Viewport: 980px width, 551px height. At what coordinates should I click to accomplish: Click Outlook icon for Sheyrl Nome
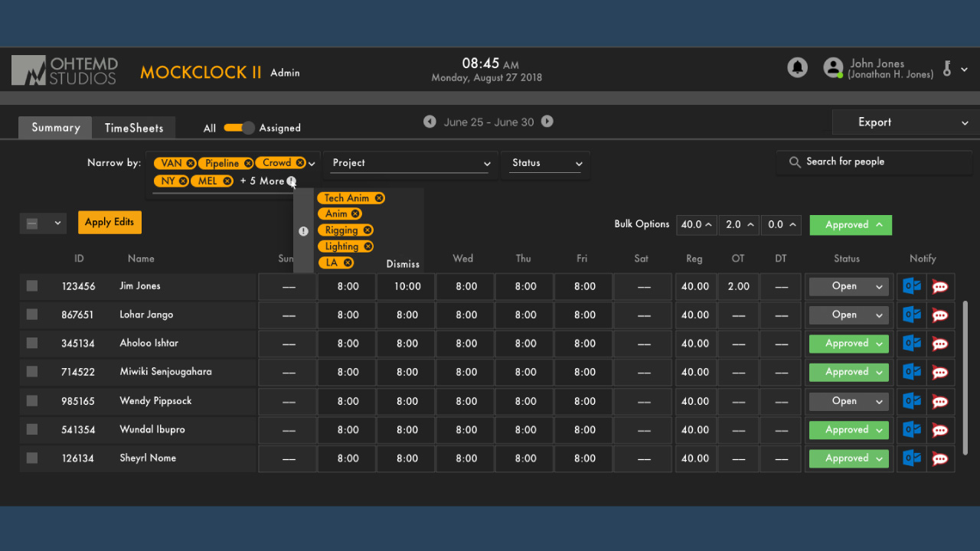[x=911, y=458]
